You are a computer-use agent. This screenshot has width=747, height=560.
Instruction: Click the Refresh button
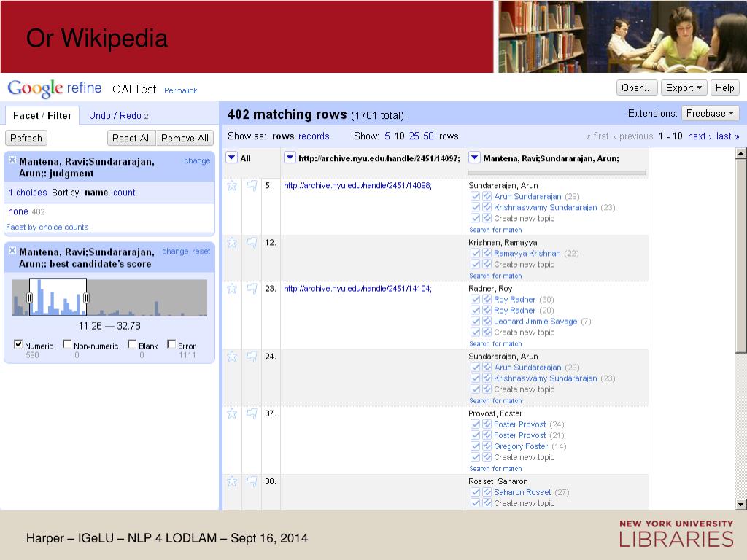[x=26, y=138]
